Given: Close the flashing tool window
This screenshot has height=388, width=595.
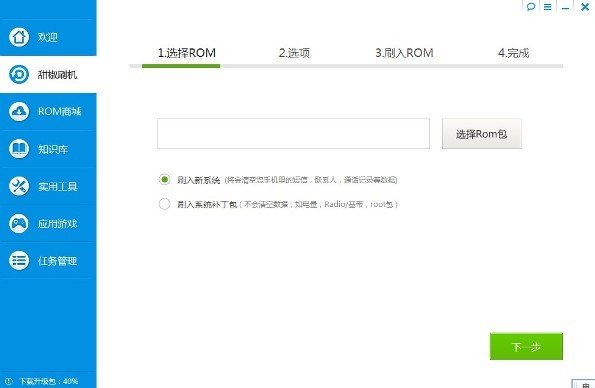Looking at the screenshot, I should [585, 6].
